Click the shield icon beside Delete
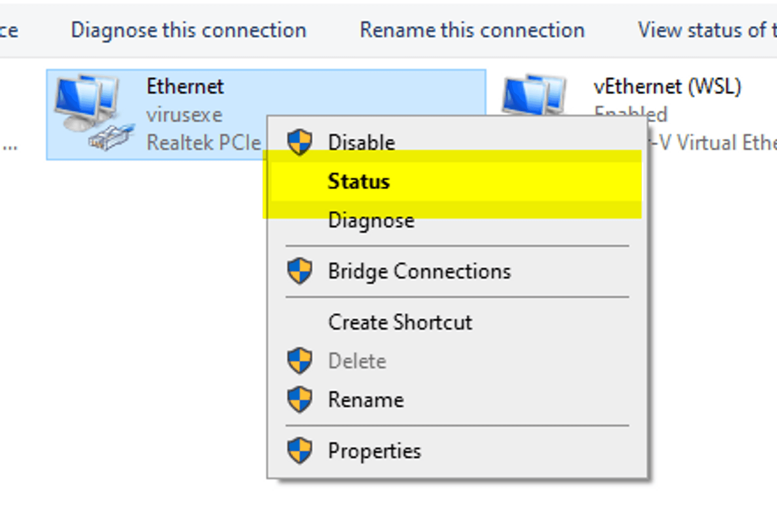 pyautogui.click(x=299, y=361)
